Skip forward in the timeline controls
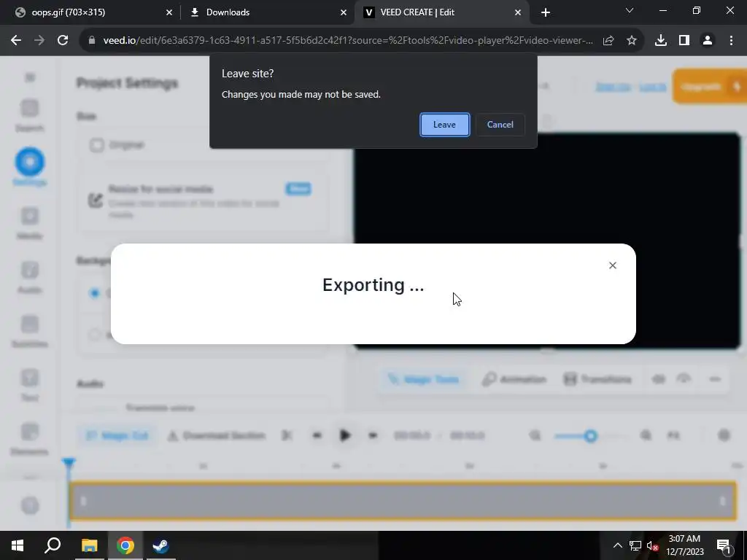 [373, 435]
